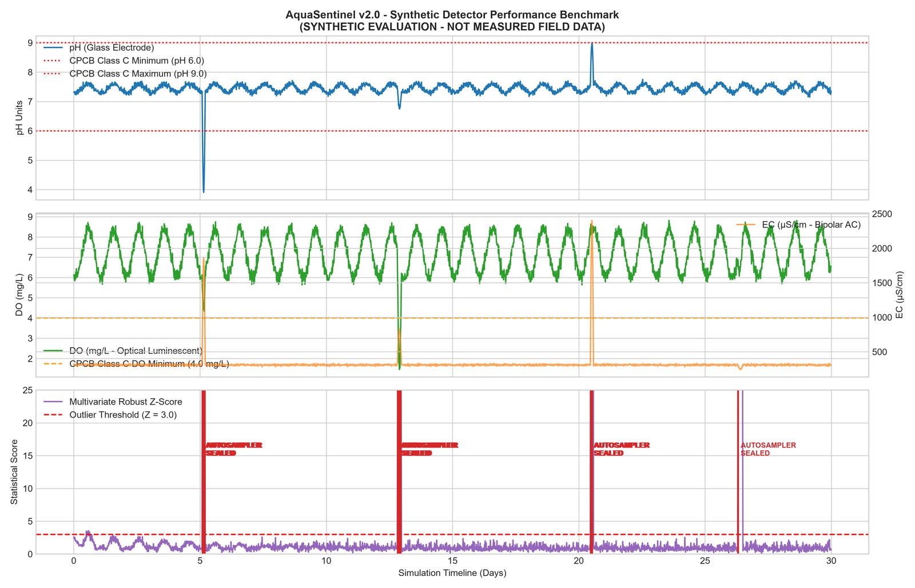Click the red event marker near day 20.5
The height and width of the screenshot is (588, 915).
coord(591,472)
